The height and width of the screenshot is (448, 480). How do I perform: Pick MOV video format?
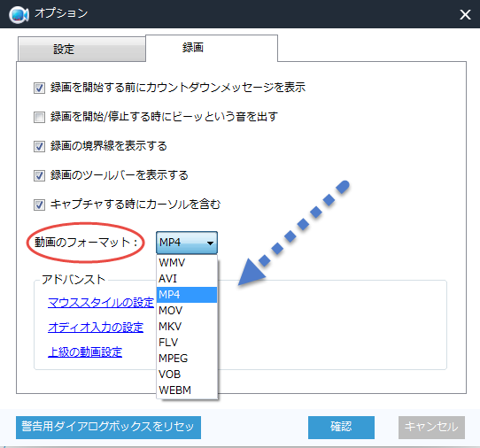tap(187, 311)
